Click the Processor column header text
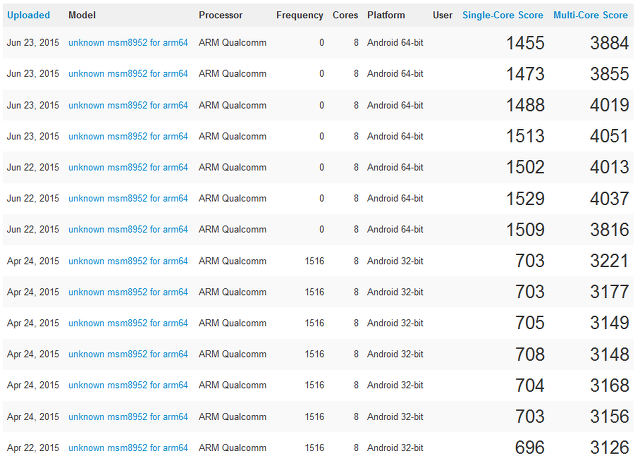The image size is (640, 463). [x=220, y=15]
